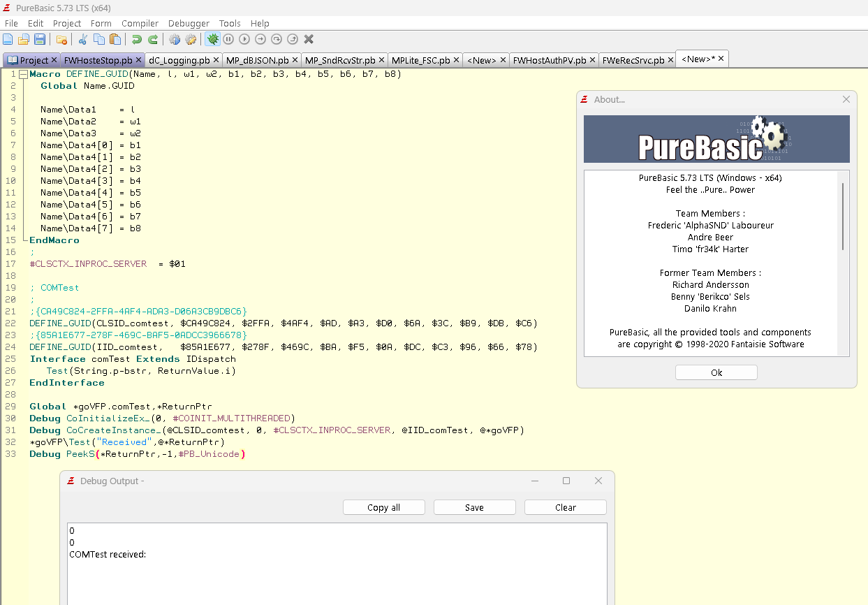Open the File menu
Viewport: 868px width, 605px height.
[x=11, y=23]
